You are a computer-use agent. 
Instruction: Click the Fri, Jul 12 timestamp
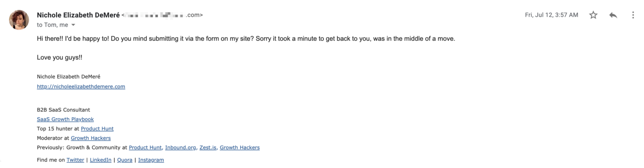point(552,15)
